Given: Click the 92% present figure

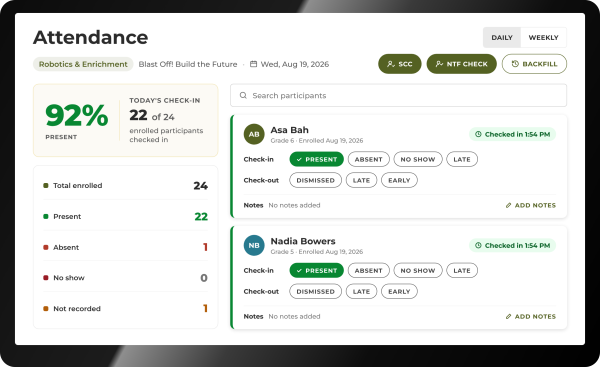Looking at the screenshot, I should [77, 115].
